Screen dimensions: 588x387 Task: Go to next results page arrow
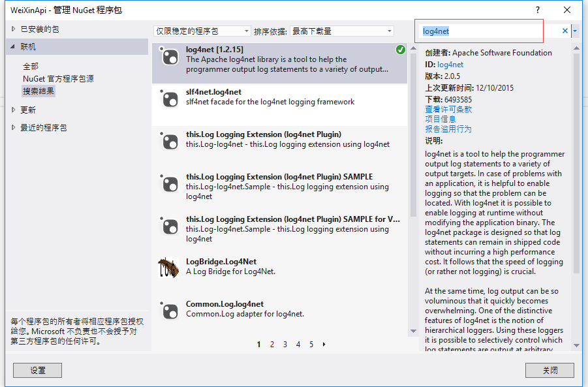(324, 344)
